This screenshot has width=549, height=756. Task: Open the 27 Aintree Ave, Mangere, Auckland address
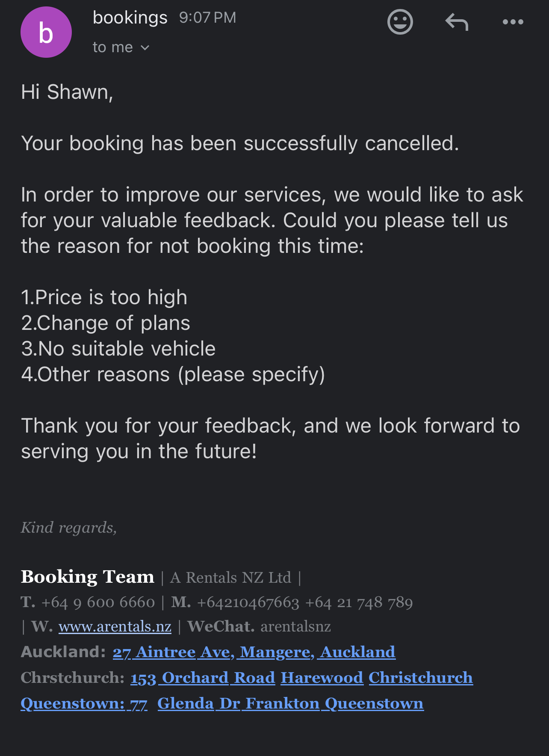(254, 652)
